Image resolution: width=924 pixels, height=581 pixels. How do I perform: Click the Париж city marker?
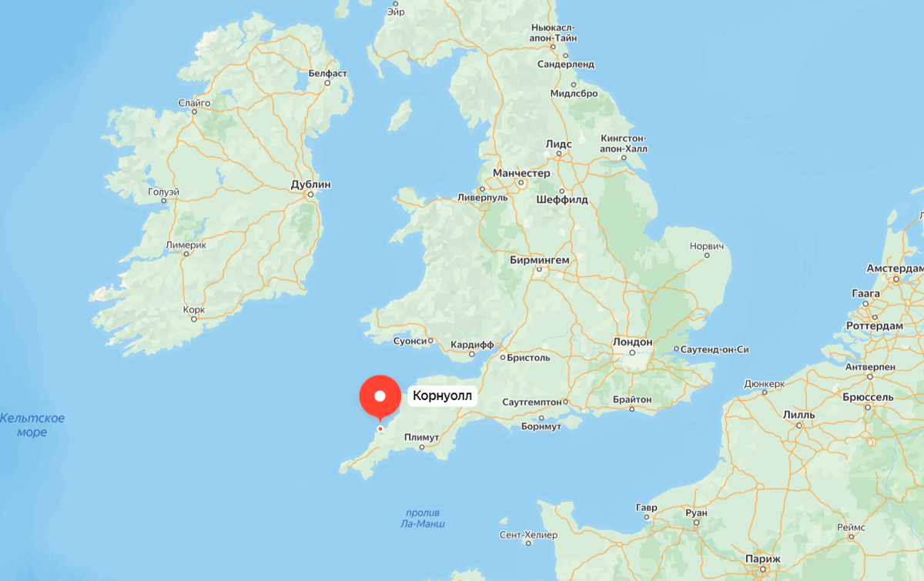coord(762,569)
